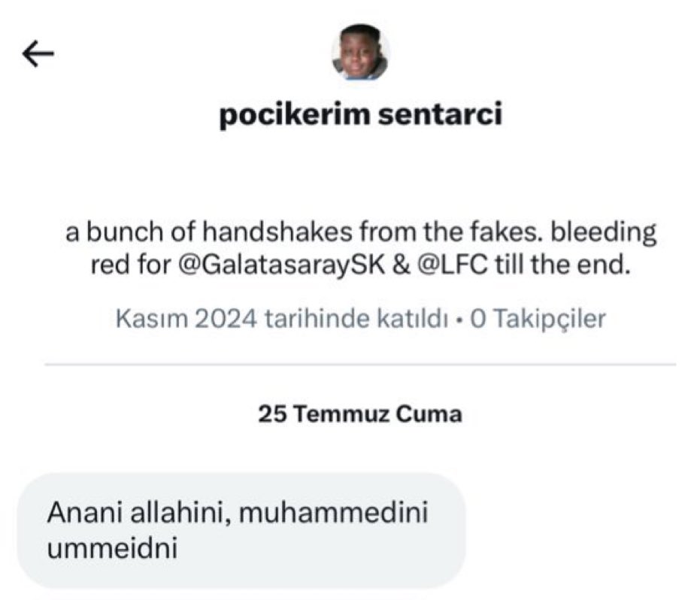This screenshot has height=600, width=700.
Task: Open pocikerim sentarci's profile name
Action: tap(360, 116)
